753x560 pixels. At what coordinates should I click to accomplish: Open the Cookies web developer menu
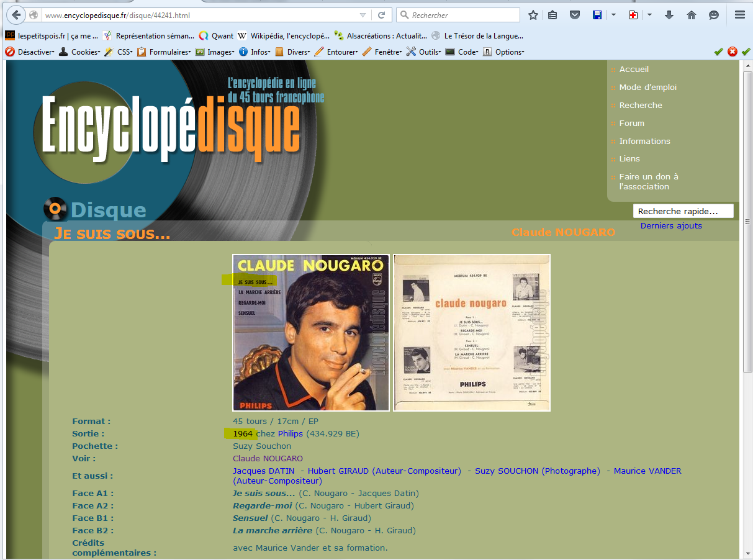[79, 52]
